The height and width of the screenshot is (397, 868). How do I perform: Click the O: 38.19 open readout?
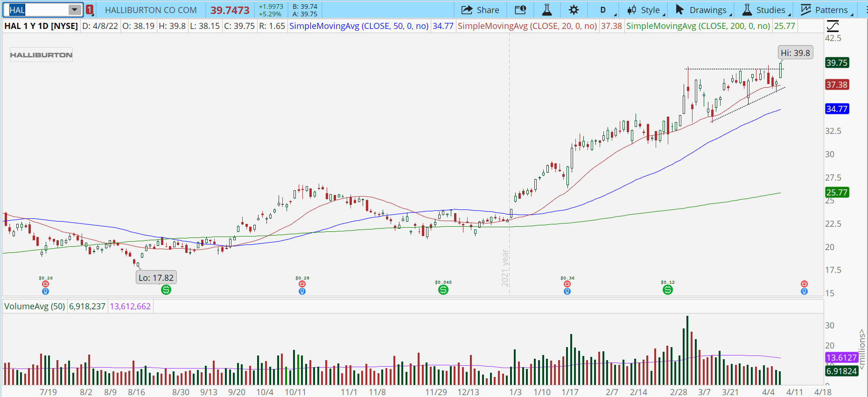pos(138,26)
